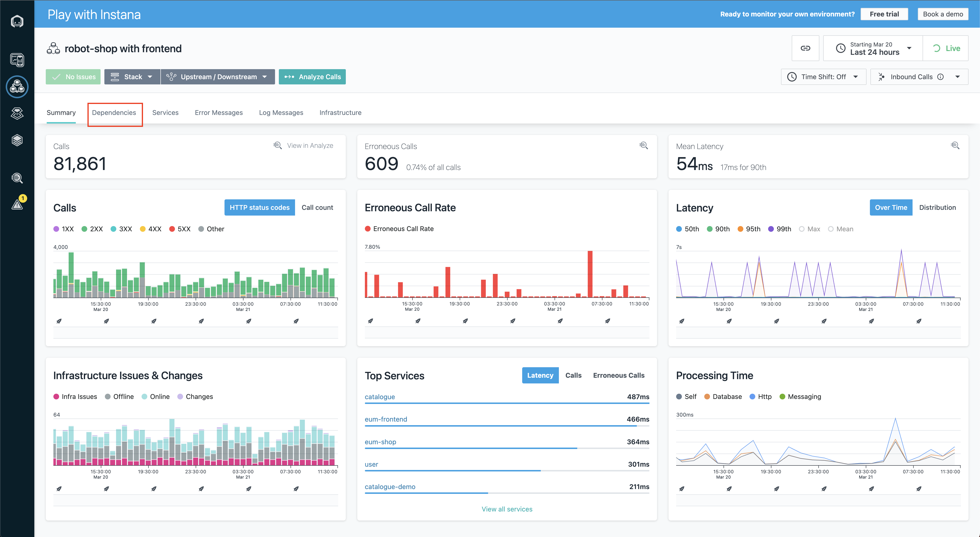980x537 pixels.
Task: Click the Analyze Calls button
Action: pyautogui.click(x=312, y=77)
